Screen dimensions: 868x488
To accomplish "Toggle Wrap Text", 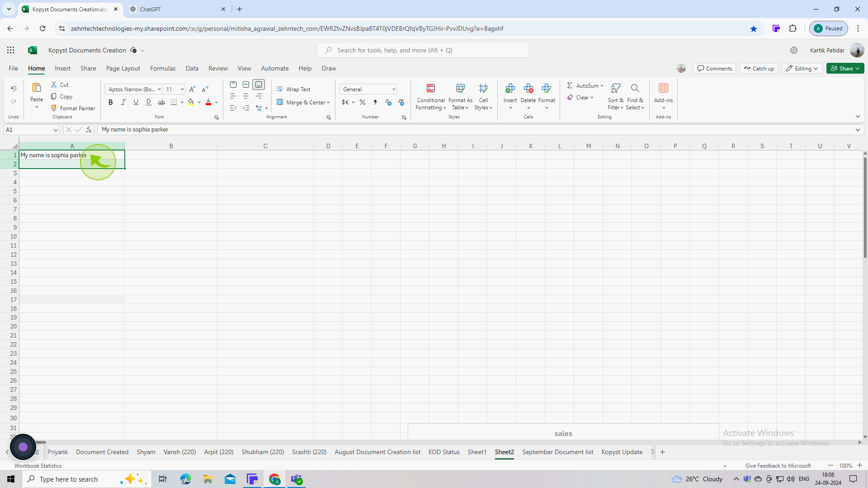I will coord(294,89).
